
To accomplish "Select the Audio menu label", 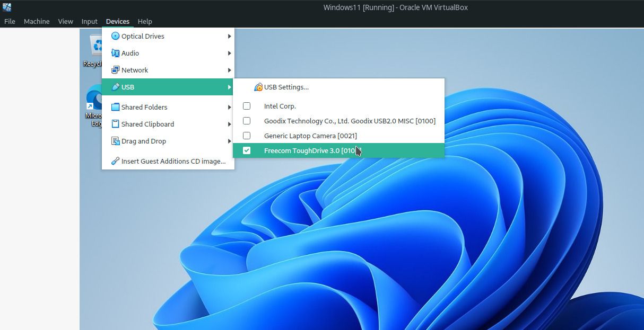I will click(x=130, y=53).
